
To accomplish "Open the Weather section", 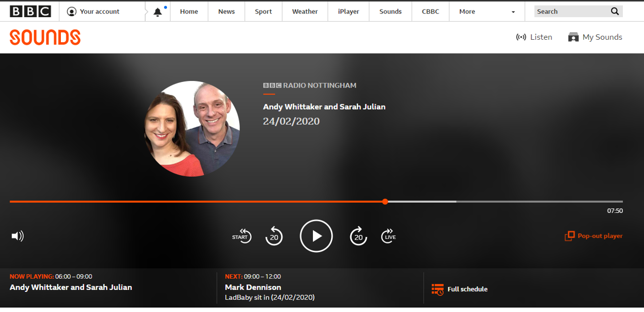I will (x=305, y=12).
